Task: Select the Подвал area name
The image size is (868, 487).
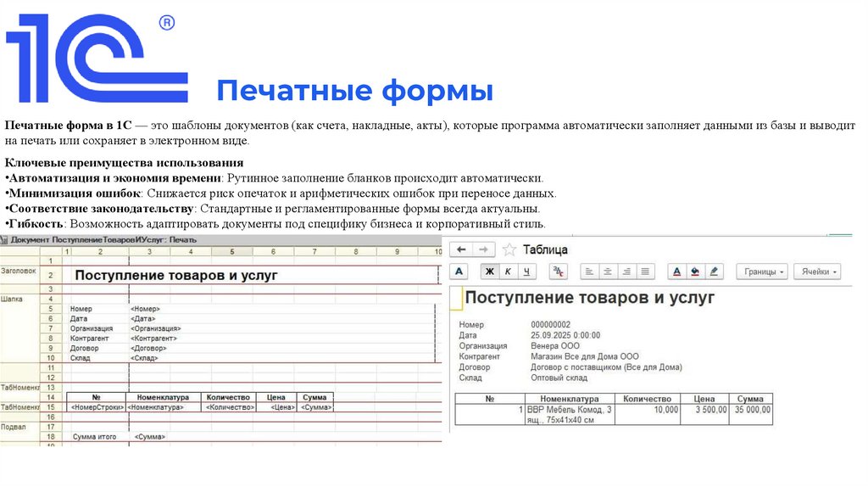Action: point(14,427)
